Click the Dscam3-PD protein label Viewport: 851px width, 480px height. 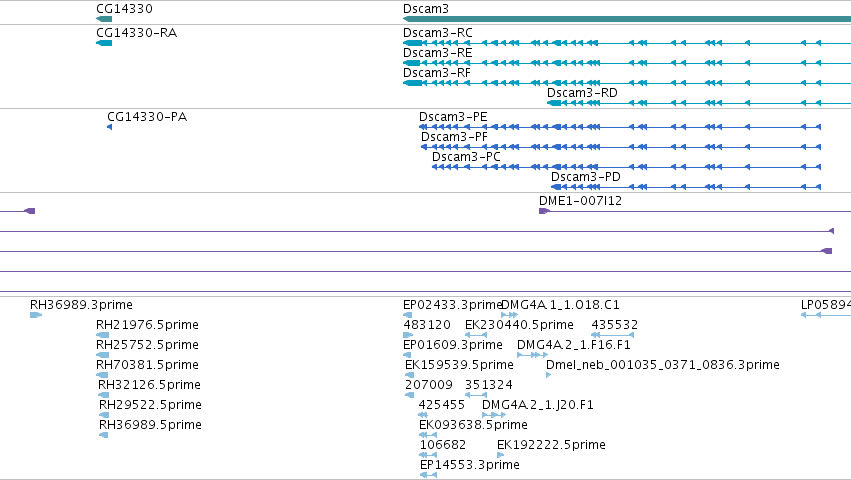point(586,177)
